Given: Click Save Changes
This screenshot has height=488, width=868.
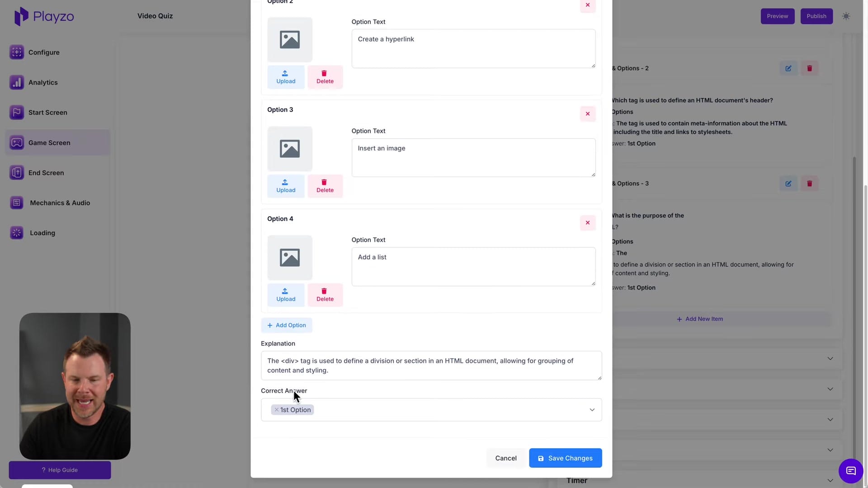Looking at the screenshot, I should [566, 458].
